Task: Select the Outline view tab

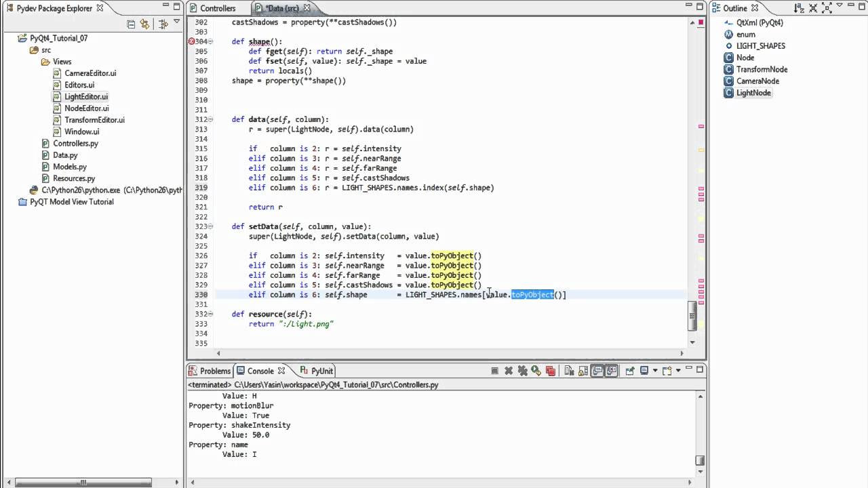Action: tap(735, 8)
